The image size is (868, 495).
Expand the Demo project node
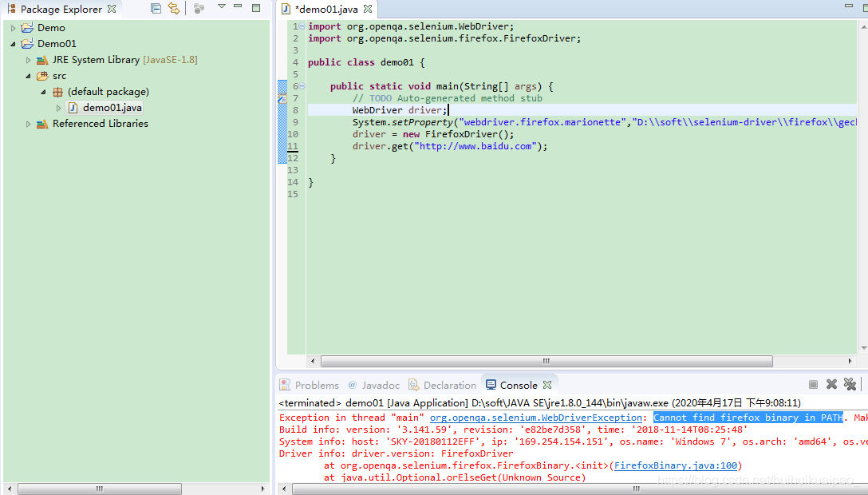coord(14,26)
